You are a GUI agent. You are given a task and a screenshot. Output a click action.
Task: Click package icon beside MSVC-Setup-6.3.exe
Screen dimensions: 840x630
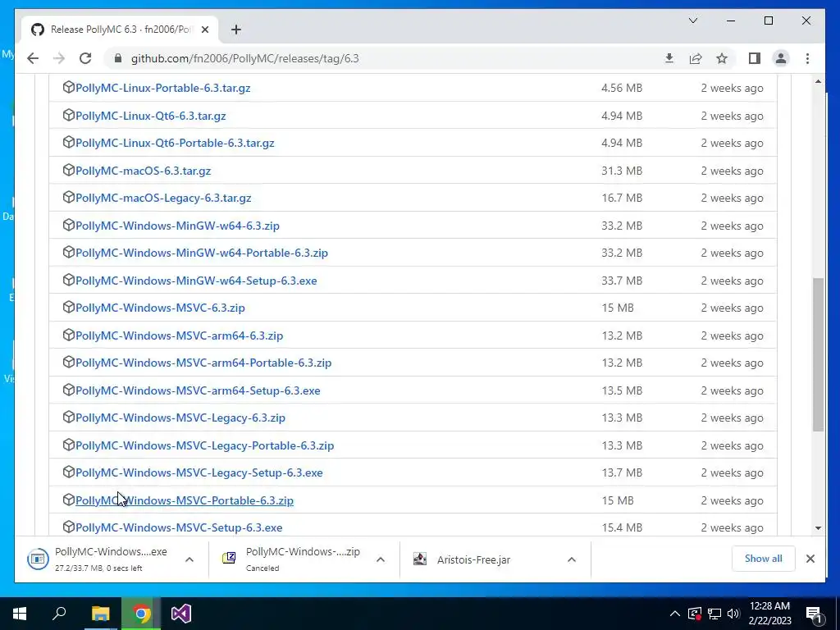pyautogui.click(x=69, y=527)
